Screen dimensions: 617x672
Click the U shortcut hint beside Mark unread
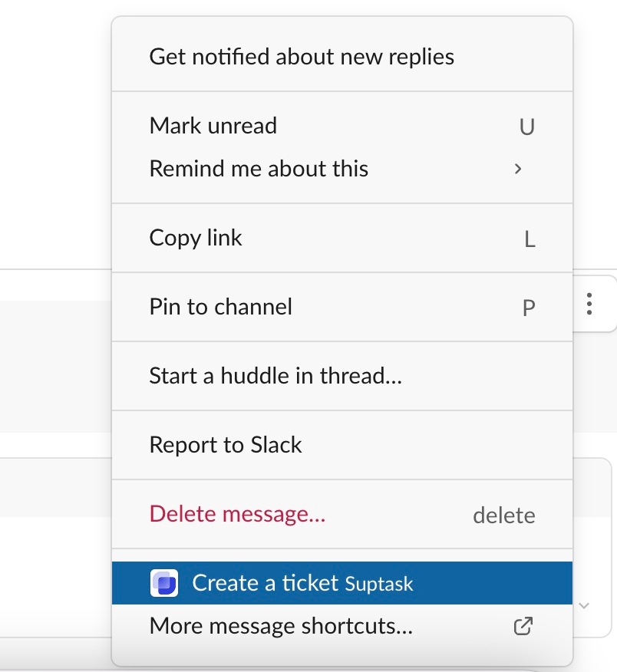tap(526, 127)
